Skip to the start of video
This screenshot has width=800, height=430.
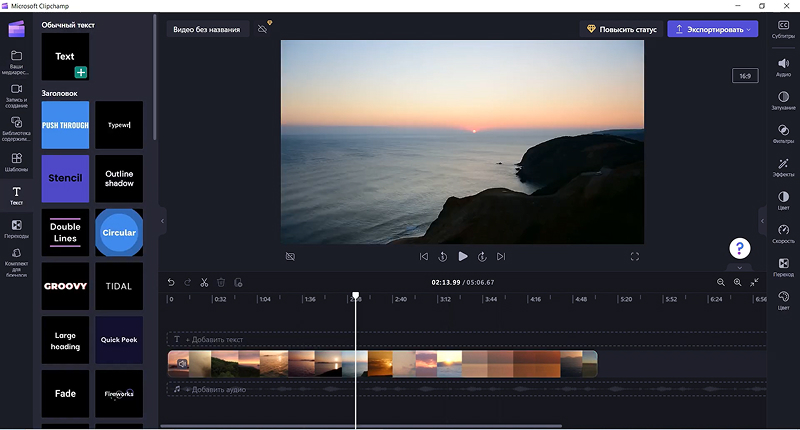[423, 257]
